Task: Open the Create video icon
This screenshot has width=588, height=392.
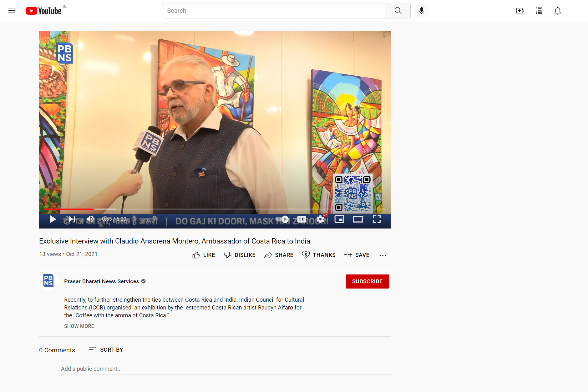Action: coord(520,11)
